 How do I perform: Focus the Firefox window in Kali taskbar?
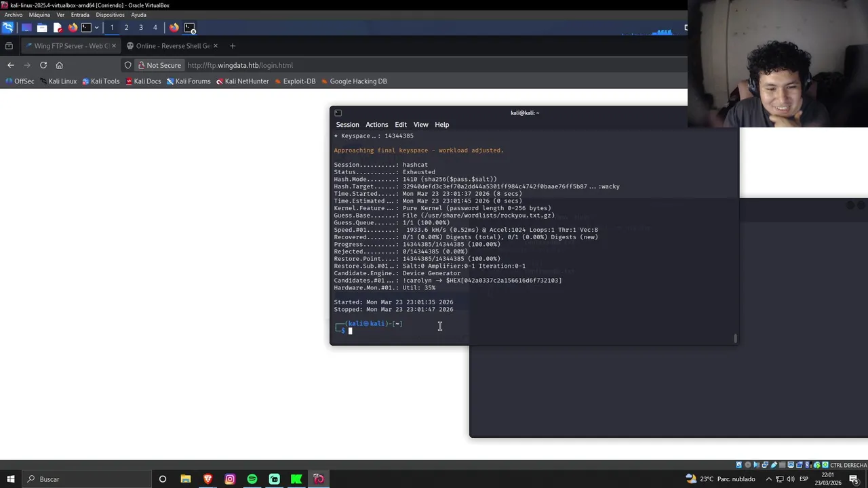[x=174, y=28]
